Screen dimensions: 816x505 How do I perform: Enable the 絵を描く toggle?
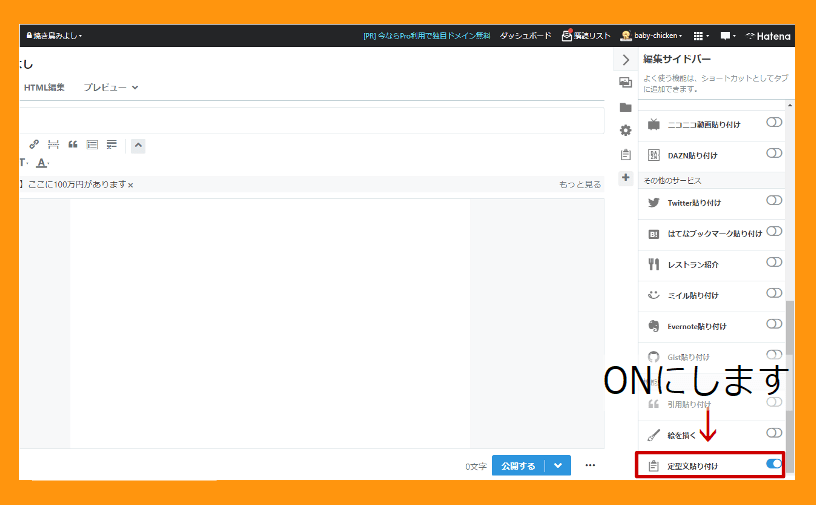(x=774, y=433)
